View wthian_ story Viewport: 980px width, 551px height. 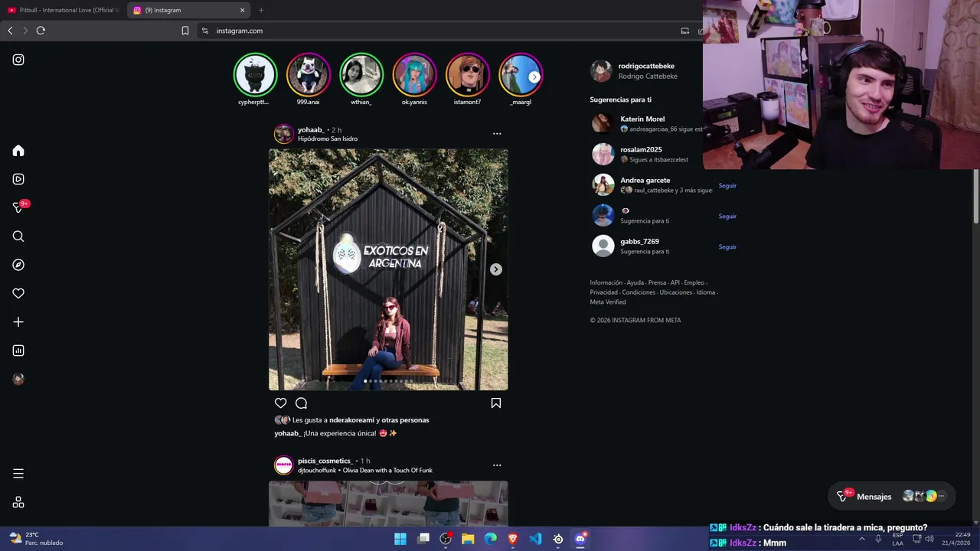click(x=361, y=74)
